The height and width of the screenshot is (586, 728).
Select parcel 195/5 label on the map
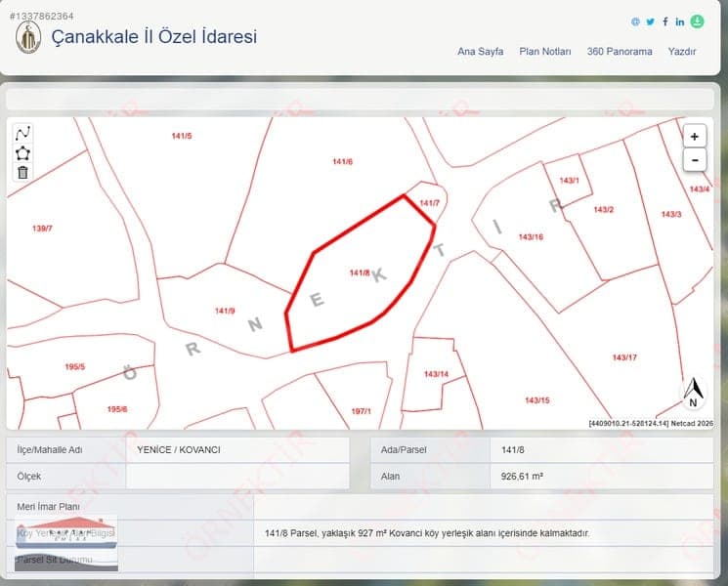point(74,367)
